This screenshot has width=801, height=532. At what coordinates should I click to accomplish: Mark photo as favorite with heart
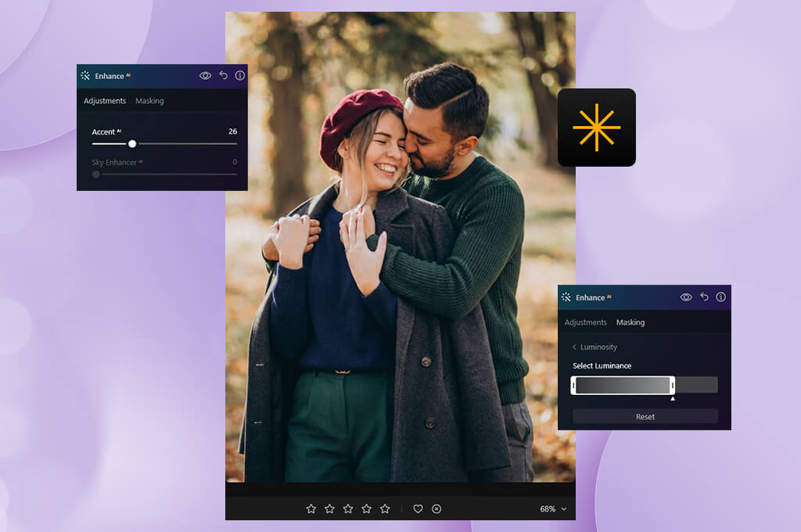point(418,509)
